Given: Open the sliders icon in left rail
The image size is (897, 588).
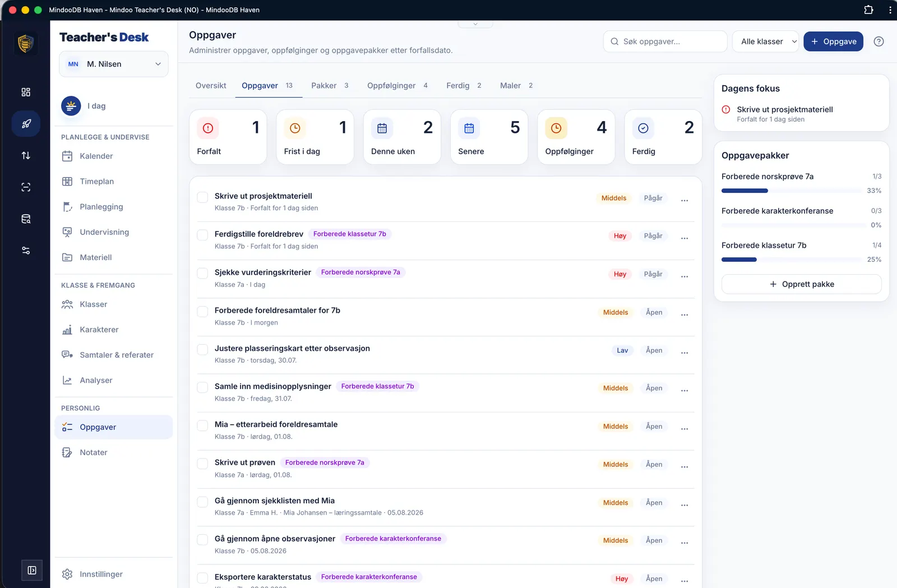Looking at the screenshot, I should click(26, 251).
